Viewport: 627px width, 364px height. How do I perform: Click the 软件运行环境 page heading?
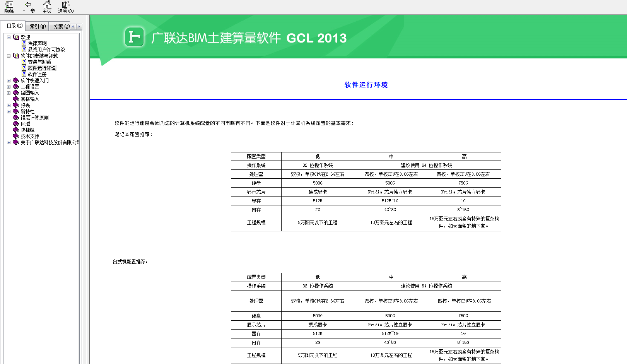(366, 85)
